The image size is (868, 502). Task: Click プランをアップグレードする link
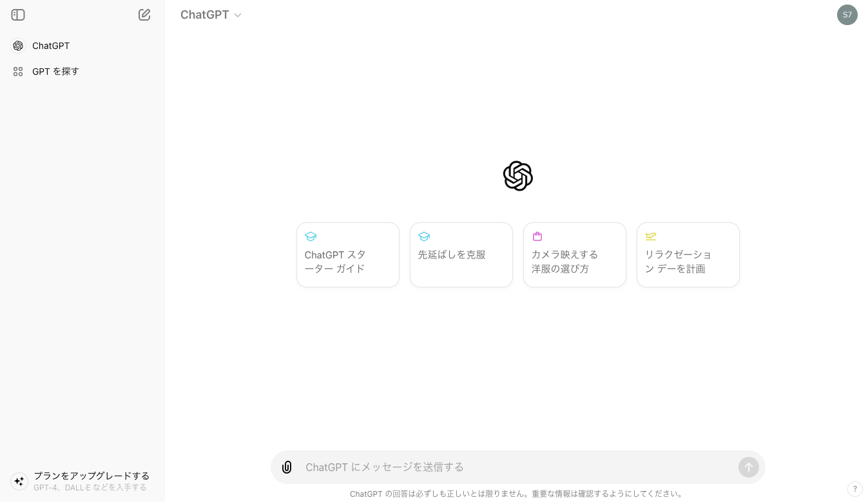(x=91, y=476)
